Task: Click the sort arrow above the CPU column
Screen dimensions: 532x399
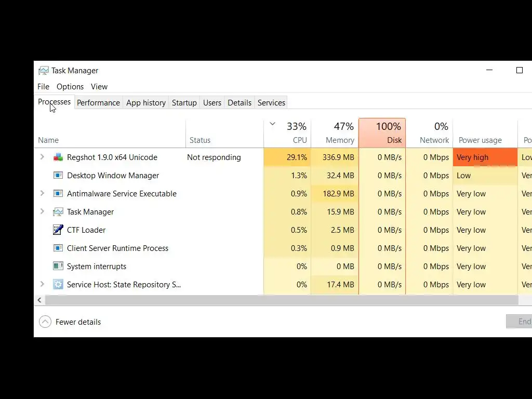Action: tap(272, 124)
